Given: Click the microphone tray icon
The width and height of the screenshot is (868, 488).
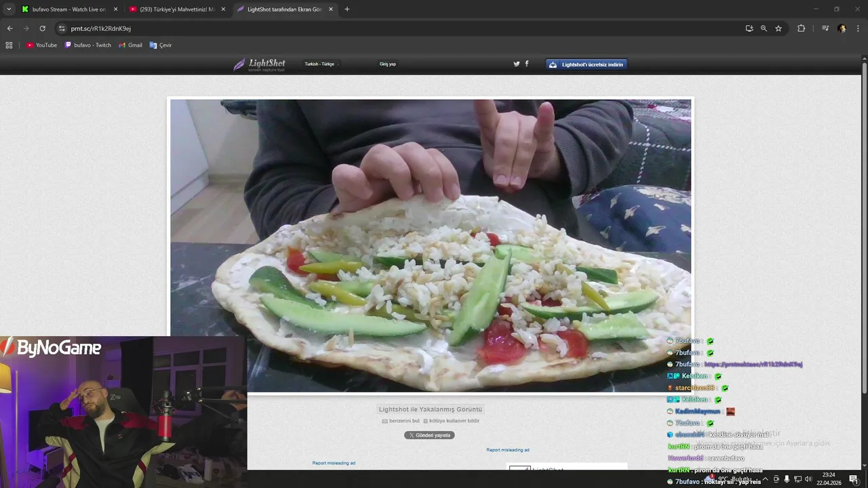Looking at the screenshot, I should [x=787, y=479].
